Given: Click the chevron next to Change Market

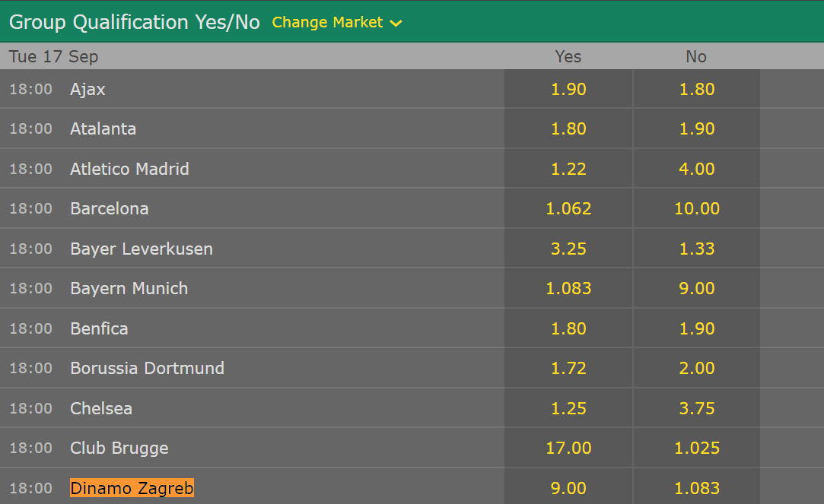Looking at the screenshot, I should point(396,24).
